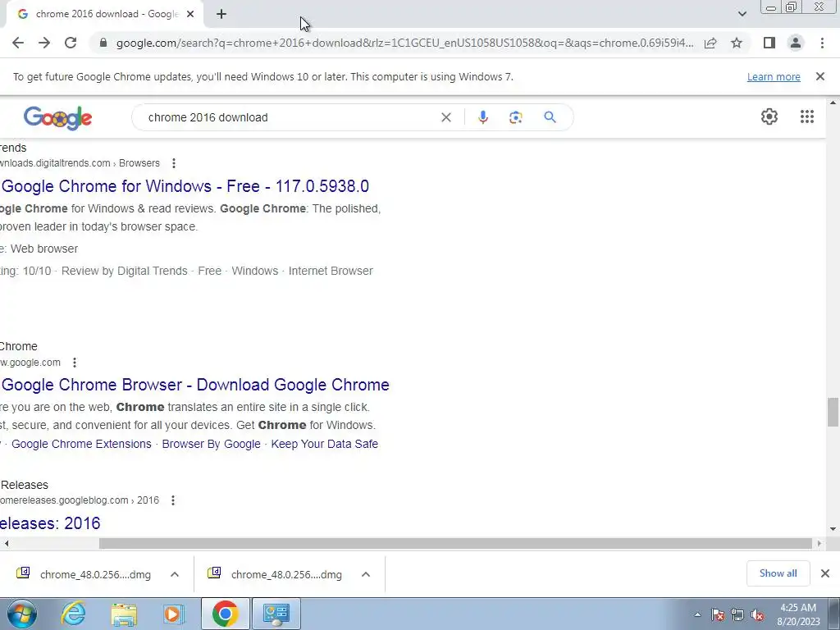840x630 pixels.
Task: Submit search with magnifier icon
Action: [550, 117]
